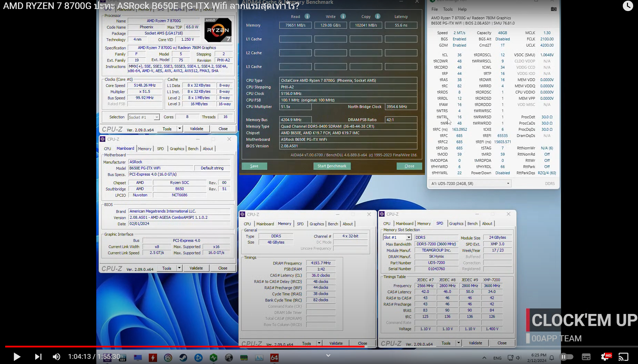Take a ZenTimings screenshot with camera icon

pos(553,9)
